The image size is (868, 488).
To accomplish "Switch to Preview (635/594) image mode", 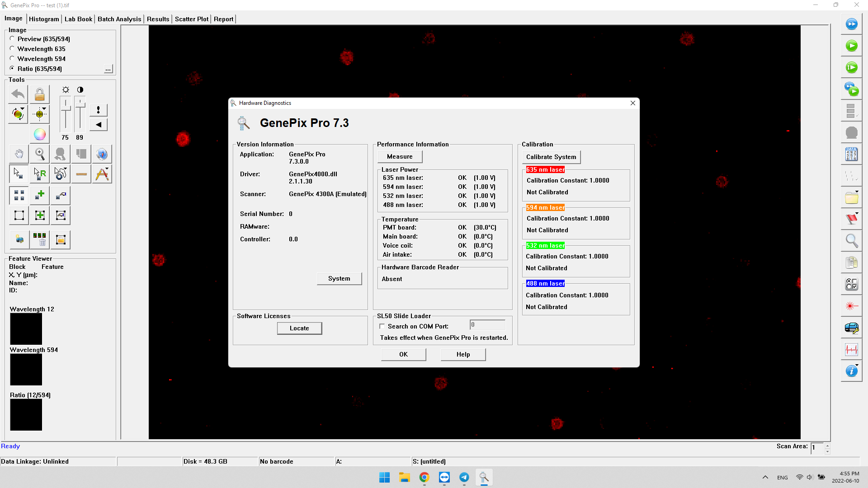I will 12,39.
